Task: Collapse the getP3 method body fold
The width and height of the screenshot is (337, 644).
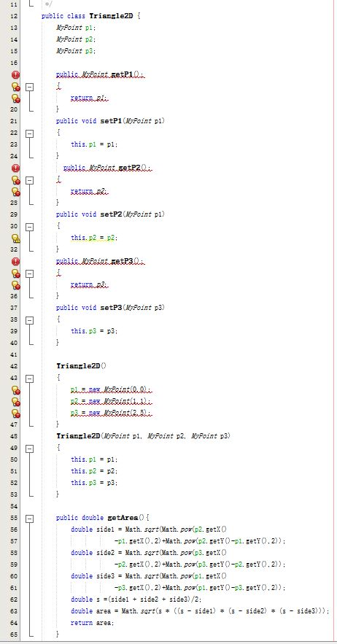Action: point(30,273)
